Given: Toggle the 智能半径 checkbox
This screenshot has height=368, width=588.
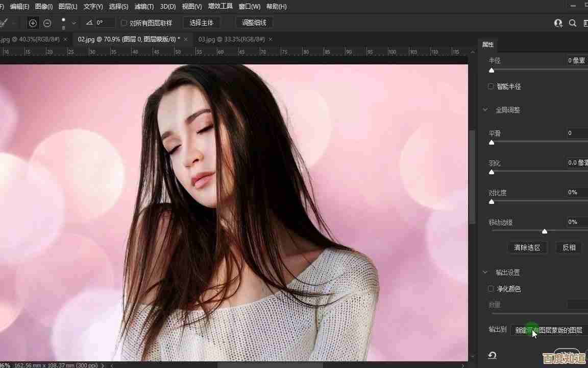Looking at the screenshot, I should click(491, 86).
